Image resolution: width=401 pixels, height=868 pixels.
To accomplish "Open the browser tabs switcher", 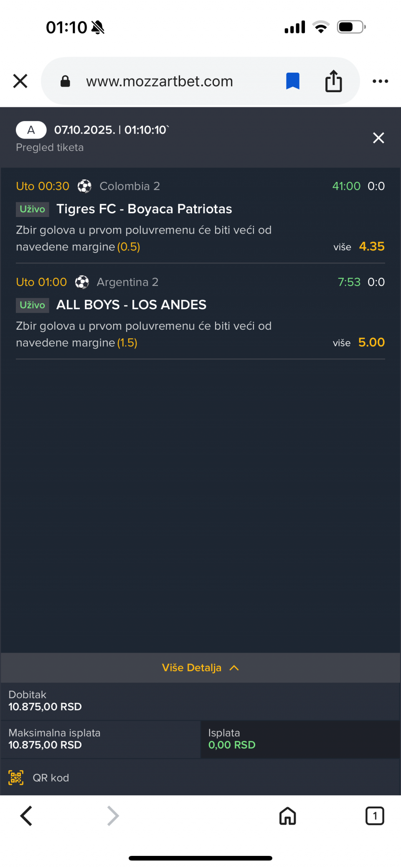I will coord(375,816).
